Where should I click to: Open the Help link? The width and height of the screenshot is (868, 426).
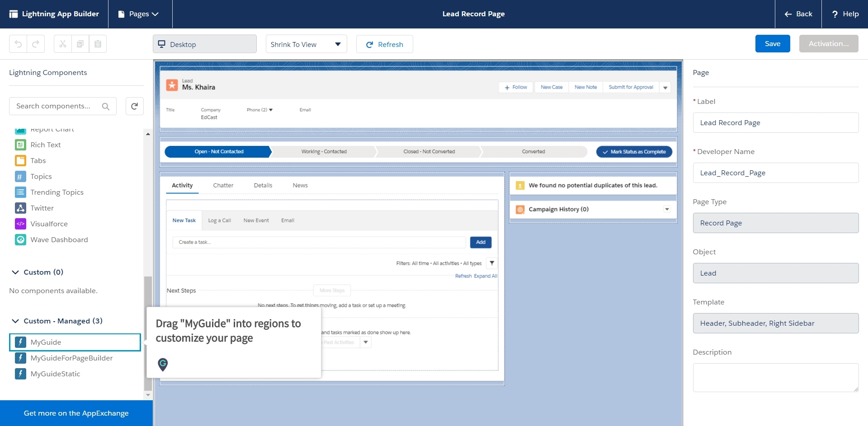[x=845, y=14]
